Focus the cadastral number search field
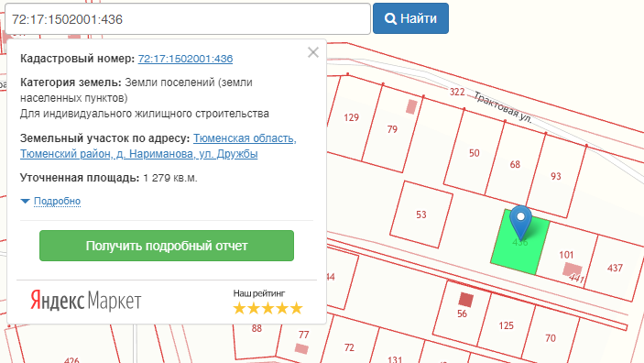Screen dimensions: 644x363 [188, 19]
